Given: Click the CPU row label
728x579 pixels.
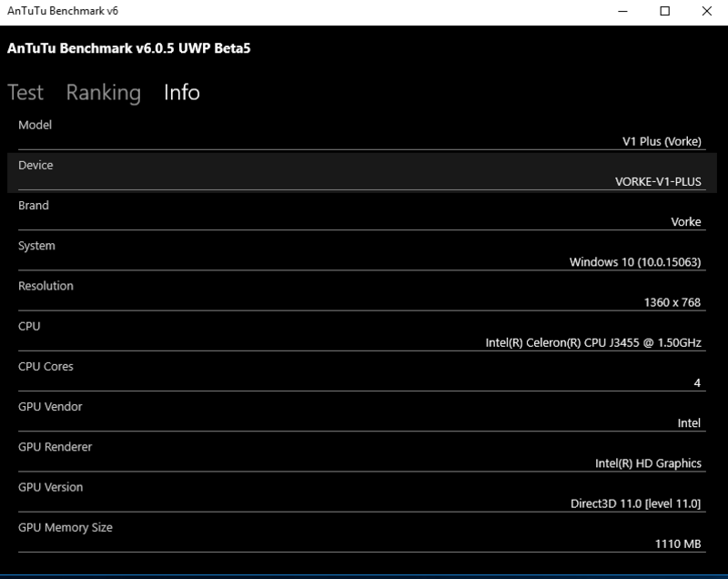Looking at the screenshot, I should 29,326.
